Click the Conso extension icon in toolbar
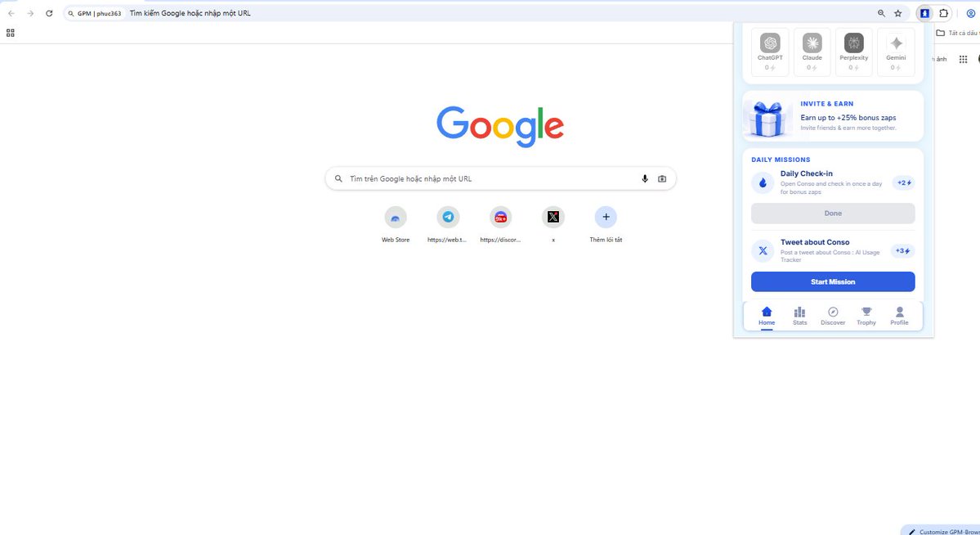This screenshot has width=980, height=535. [924, 13]
